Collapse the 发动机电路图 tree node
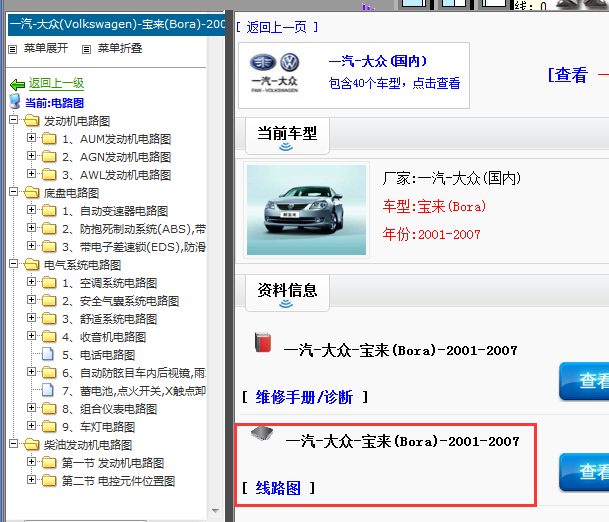609x522 pixels. 14,120
